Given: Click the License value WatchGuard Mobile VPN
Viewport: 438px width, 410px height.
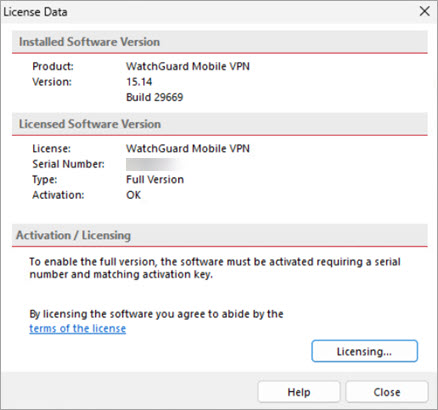Looking at the screenshot, I should (188, 148).
